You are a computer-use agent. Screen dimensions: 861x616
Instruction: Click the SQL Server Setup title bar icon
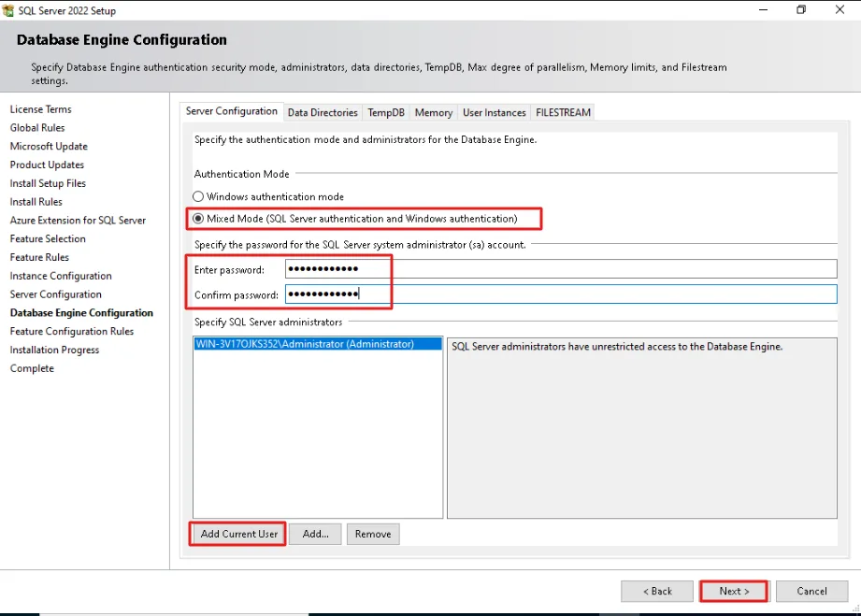(x=8, y=10)
